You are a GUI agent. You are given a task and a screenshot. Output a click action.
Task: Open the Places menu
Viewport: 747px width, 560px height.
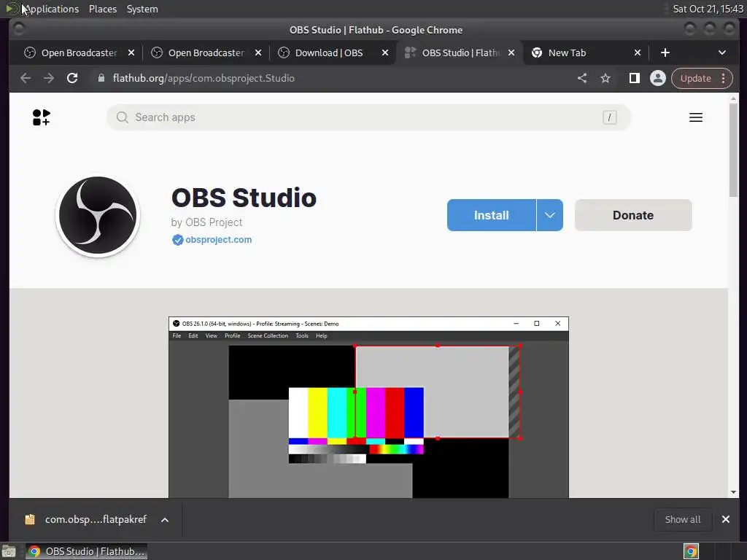click(103, 9)
